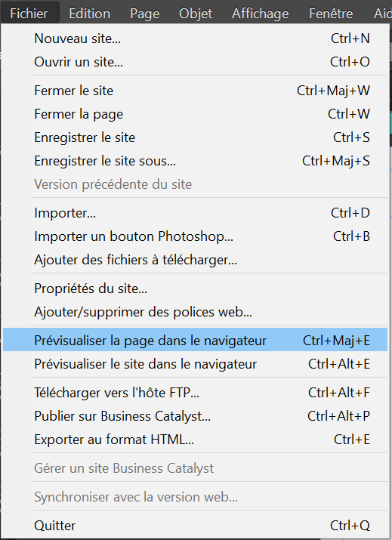This screenshot has height=540, width=392.
Task: Click Quitter to exit the application
Action: 196,526
